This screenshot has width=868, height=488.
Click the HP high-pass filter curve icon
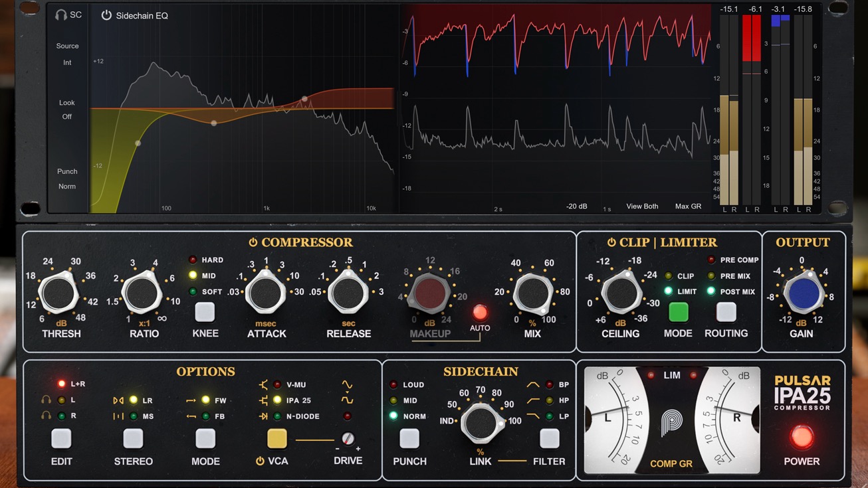(x=533, y=400)
